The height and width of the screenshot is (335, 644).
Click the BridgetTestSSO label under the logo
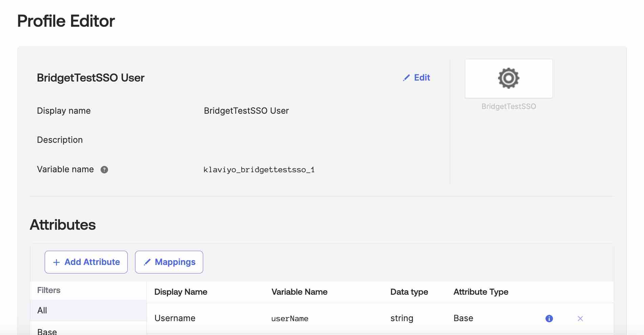(509, 106)
